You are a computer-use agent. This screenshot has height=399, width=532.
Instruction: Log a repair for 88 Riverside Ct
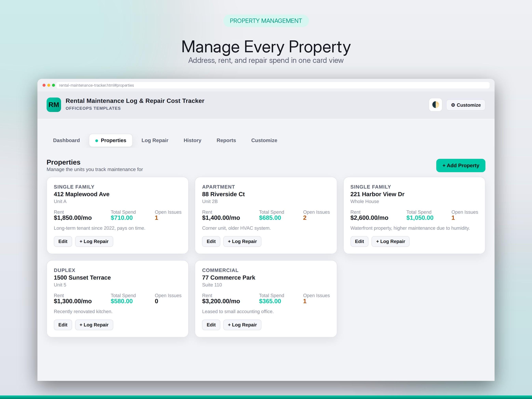pyautogui.click(x=242, y=241)
